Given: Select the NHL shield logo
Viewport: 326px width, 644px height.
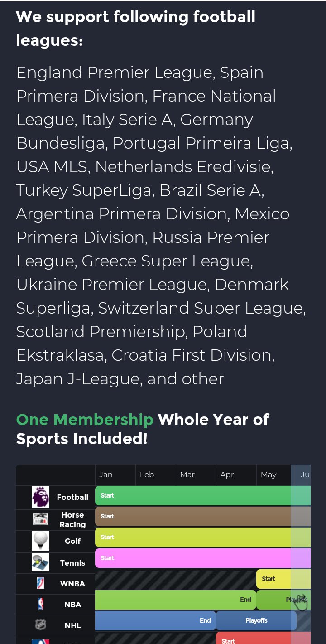Looking at the screenshot, I should (x=40, y=625).
